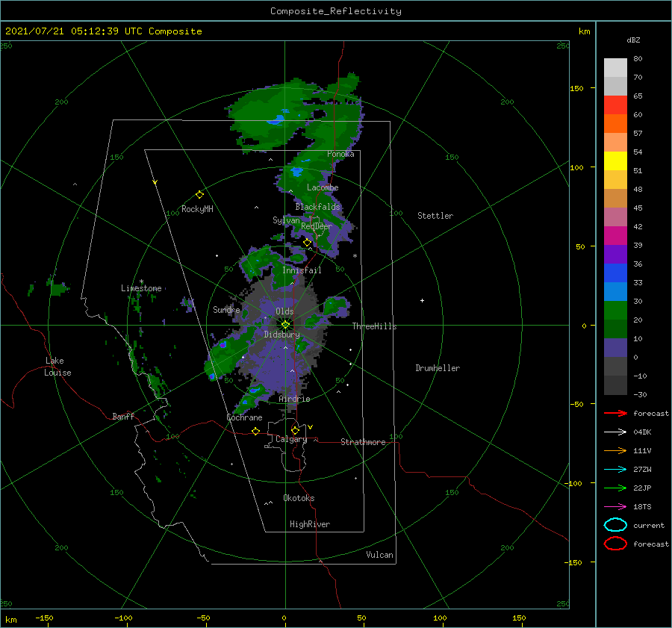
Task: Click the yellow radar site marker at Olds
Action: point(285,325)
